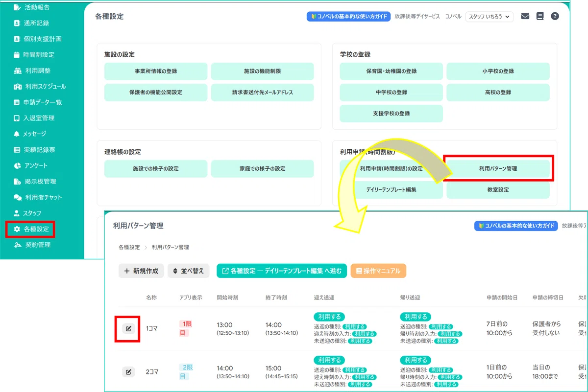Screen dimensions: 588x392
Task: Open 施設の機能制限 setting
Action: pyautogui.click(x=262, y=71)
